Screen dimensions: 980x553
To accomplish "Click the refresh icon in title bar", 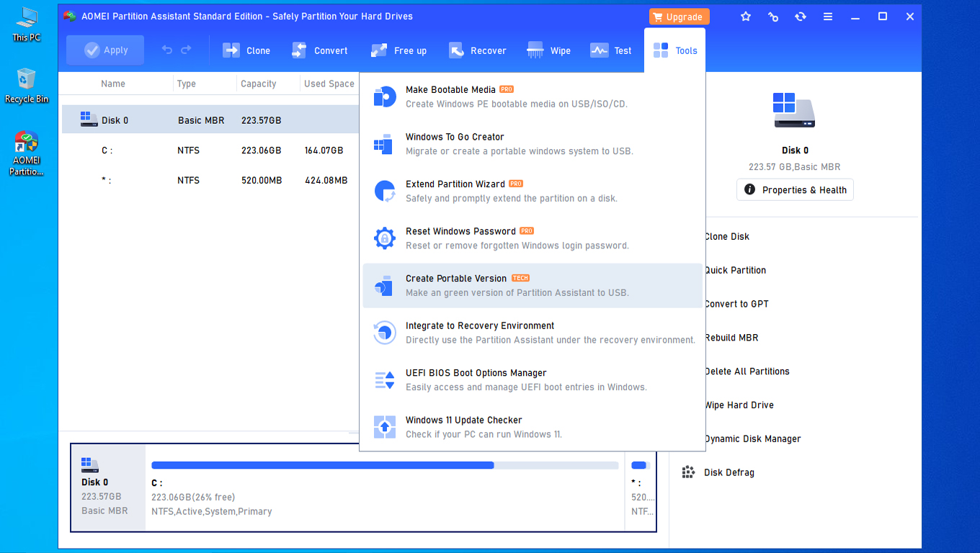I will [x=801, y=17].
